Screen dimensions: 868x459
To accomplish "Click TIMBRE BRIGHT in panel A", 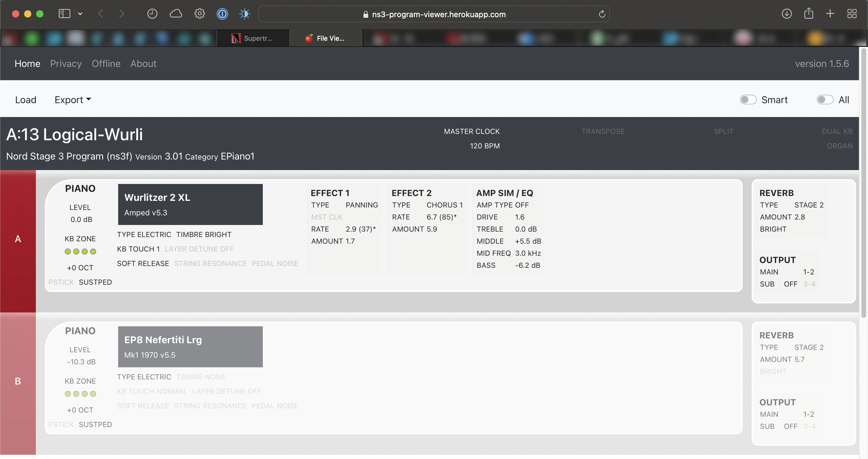I will (204, 234).
